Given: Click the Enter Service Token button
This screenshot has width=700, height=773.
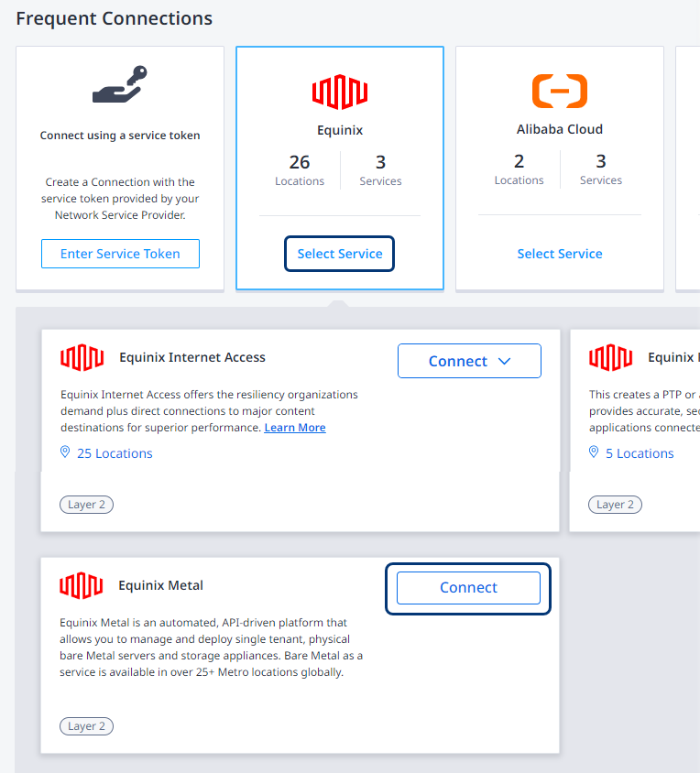Looking at the screenshot, I should (x=120, y=254).
